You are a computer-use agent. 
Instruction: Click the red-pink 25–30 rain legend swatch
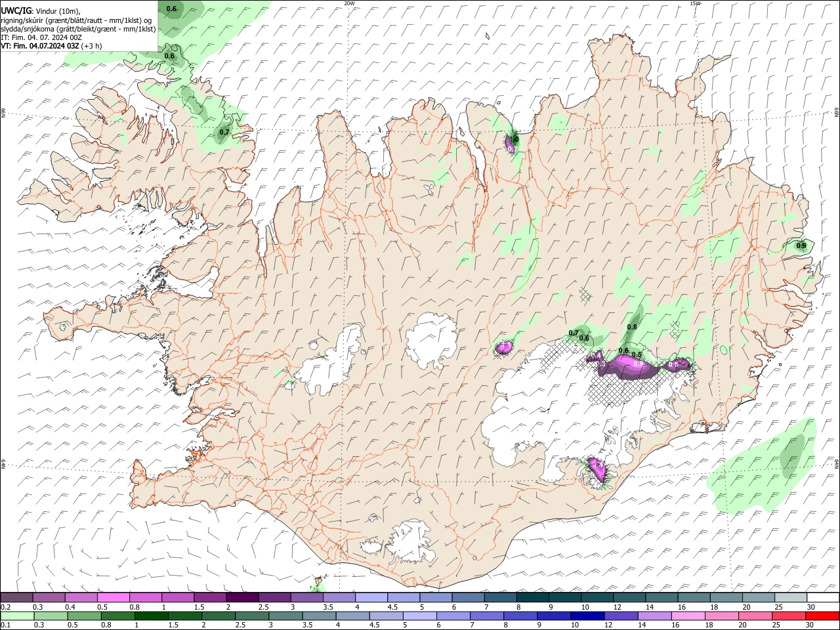(x=788, y=616)
